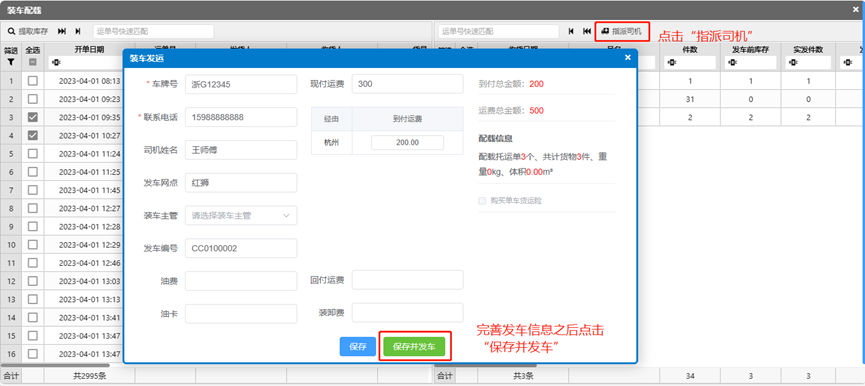Image resolution: width=865 pixels, height=386 pixels.
Task: Click the 油卡 input field
Action: pos(241,314)
